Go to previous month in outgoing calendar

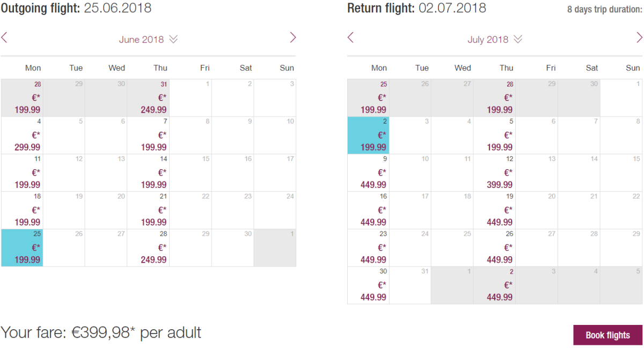coord(4,38)
